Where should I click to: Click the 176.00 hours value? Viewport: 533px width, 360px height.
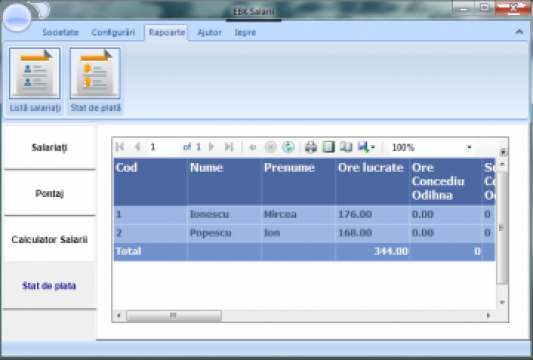click(x=355, y=214)
